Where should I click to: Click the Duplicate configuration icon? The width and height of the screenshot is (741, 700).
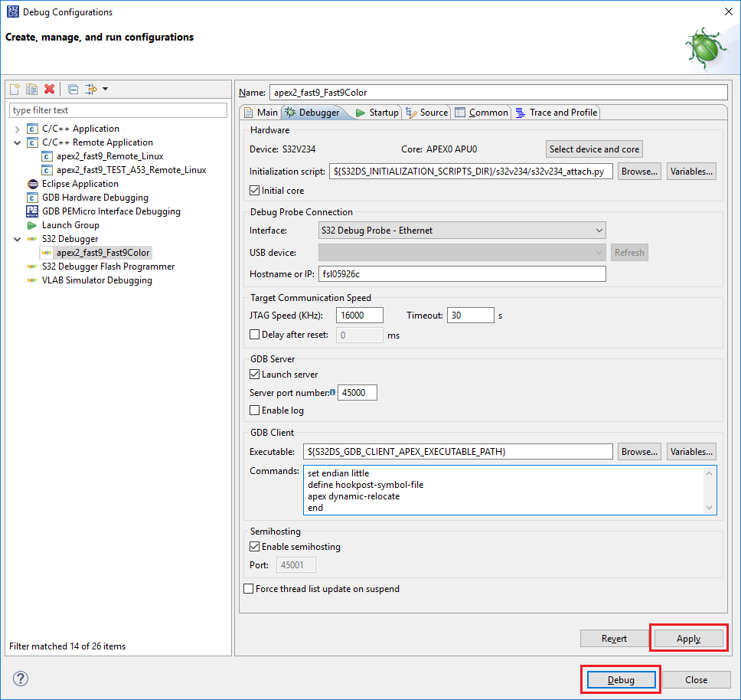click(31, 89)
